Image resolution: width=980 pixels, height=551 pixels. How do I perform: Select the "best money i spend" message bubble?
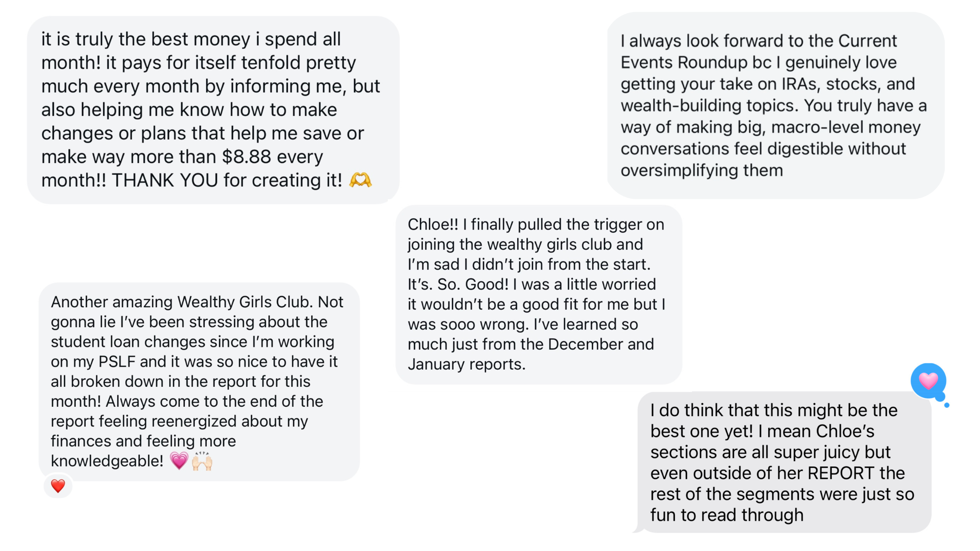click(213, 110)
